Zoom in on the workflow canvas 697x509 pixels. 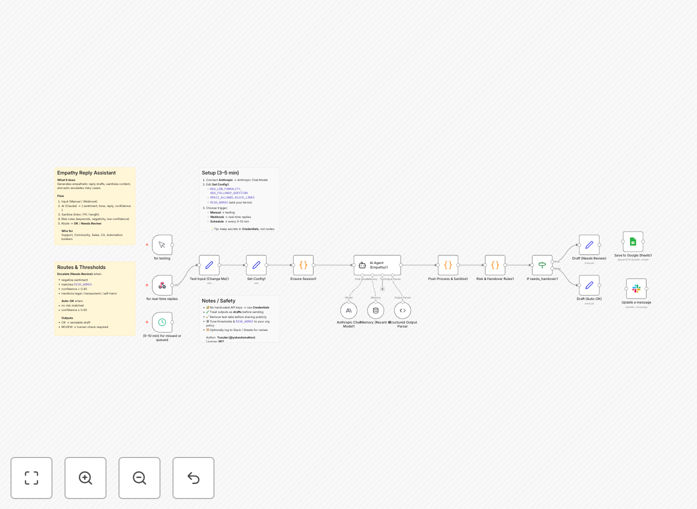[x=85, y=478]
